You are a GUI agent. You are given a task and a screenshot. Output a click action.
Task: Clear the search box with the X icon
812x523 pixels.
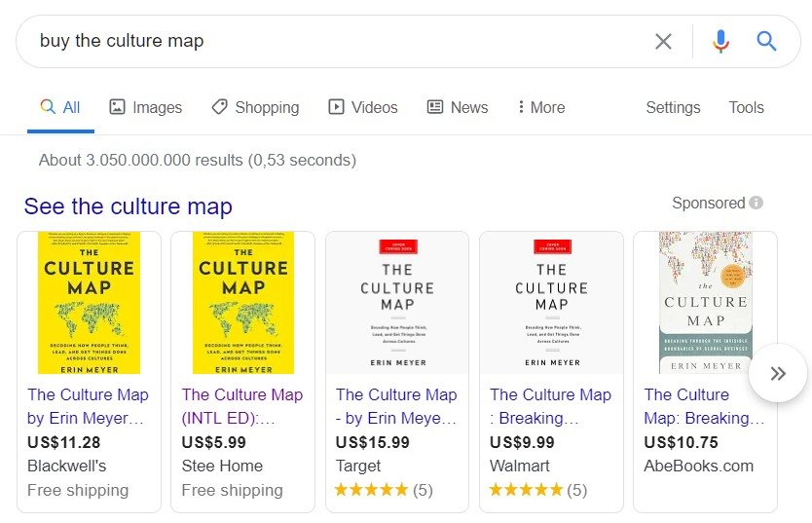pos(663,41)
